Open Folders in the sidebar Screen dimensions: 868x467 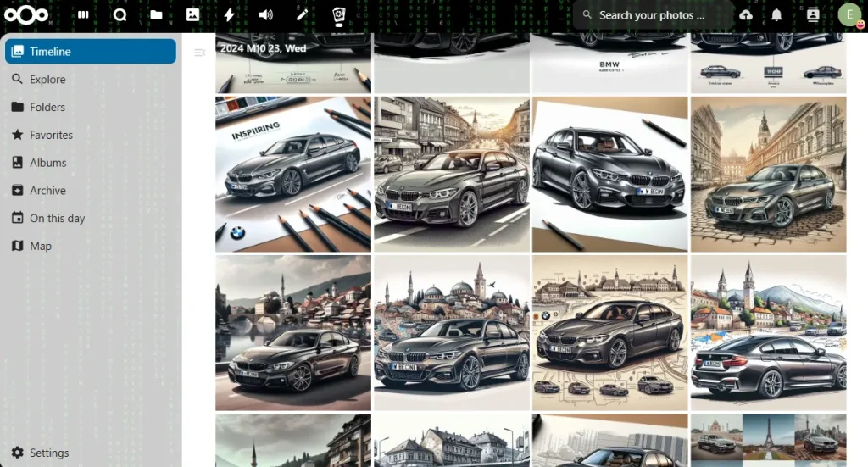click(x=91, y=107)
